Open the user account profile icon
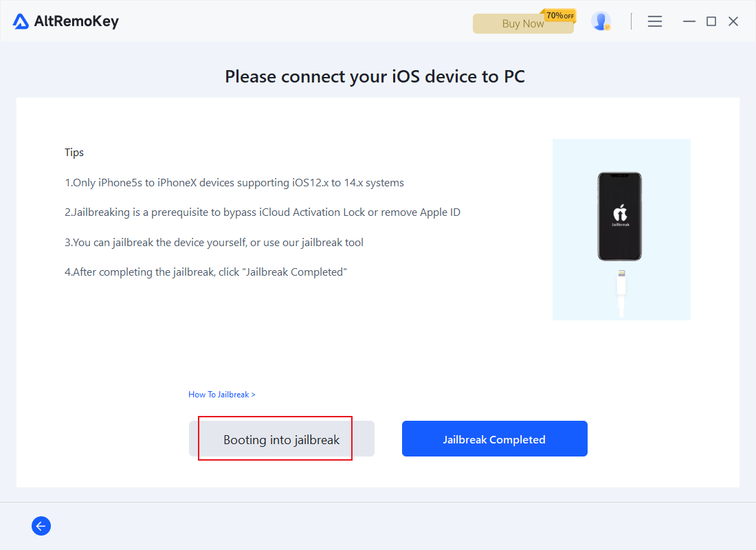756x550 pixels. pos(601,21)
